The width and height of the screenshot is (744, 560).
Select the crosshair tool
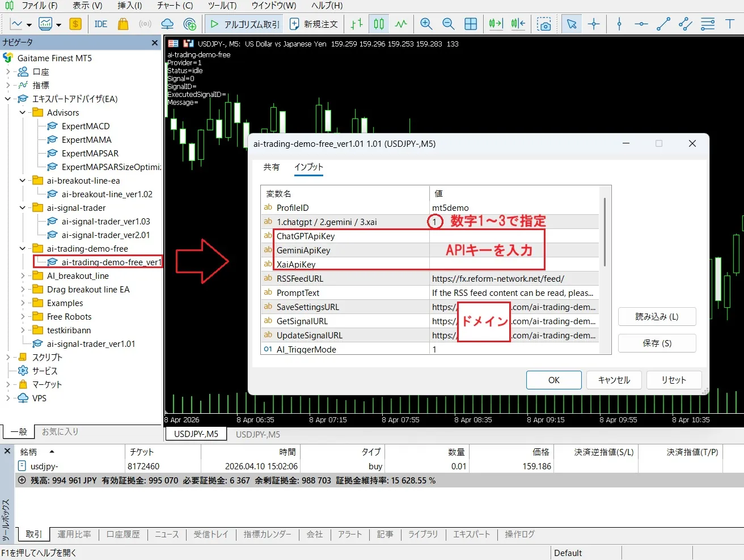tap(594, 24)
